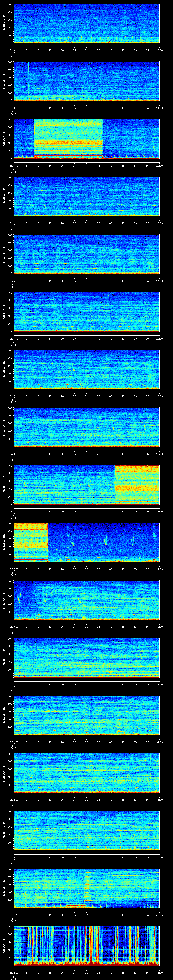Select the spectrogram panel starting at 6:24:00
Image resolution: width=173 pixels, height=980 pixels.
point(86,312)
